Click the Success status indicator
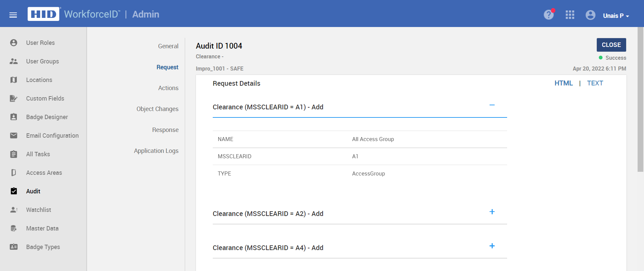644x271 pixels. [612, 58]
